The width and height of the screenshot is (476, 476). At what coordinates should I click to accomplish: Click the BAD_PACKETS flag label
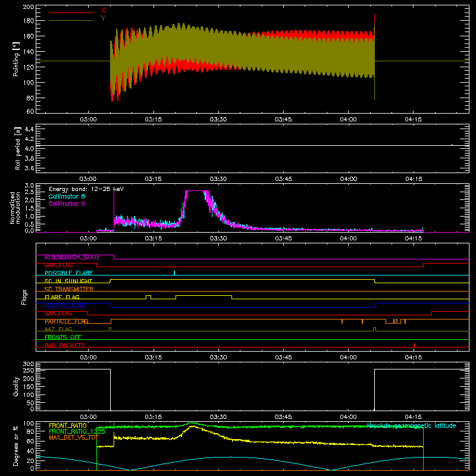[65, 346]
